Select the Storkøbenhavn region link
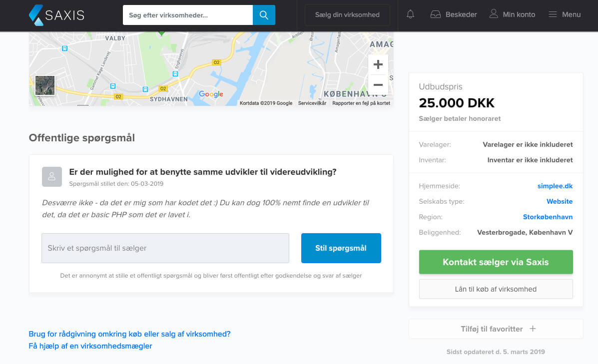 [x=548, y=217]
